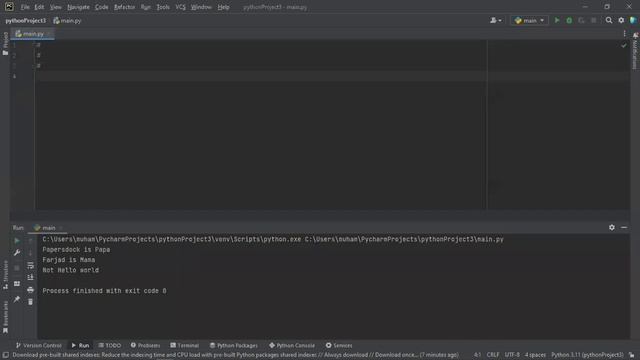
Task: Select the main.py editor tab
Action: point(33,34)
